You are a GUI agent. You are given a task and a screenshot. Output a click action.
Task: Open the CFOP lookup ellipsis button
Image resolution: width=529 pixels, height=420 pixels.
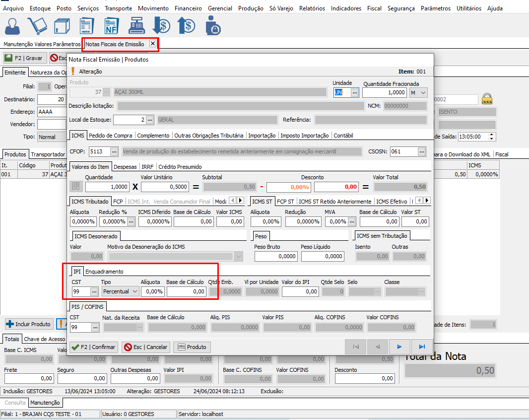[114, 151]
